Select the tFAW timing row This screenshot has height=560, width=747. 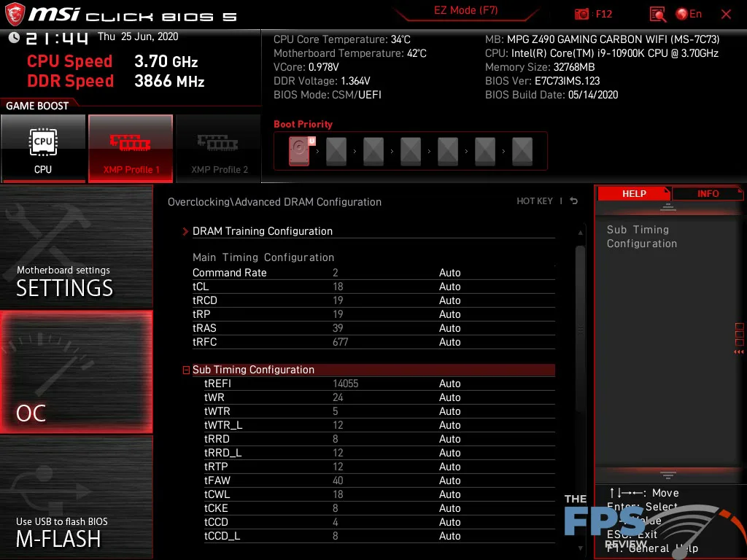pos(379,480)
